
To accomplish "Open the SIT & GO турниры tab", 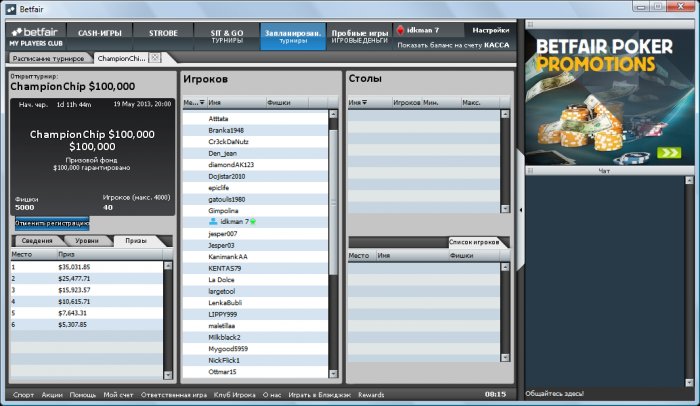I will (x=227, y=36).
